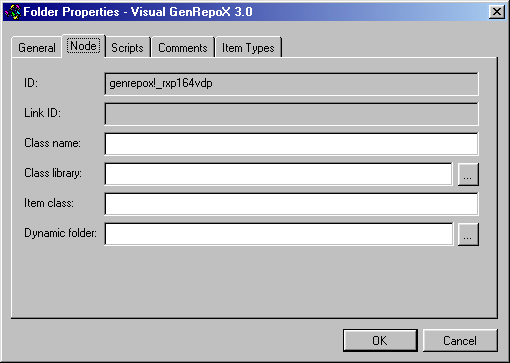Click the Visual GenRepoX title bar icon
The image size is (510, 363).
13,12
